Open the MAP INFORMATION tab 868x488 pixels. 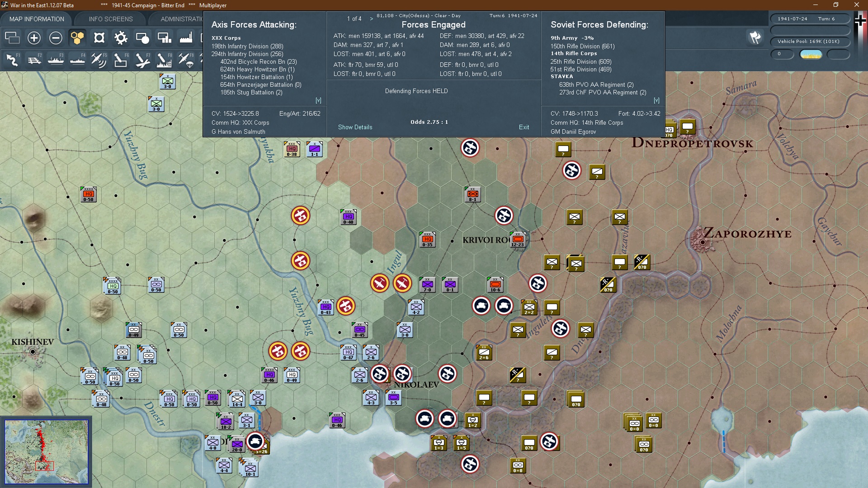click(x=37, y=19)
